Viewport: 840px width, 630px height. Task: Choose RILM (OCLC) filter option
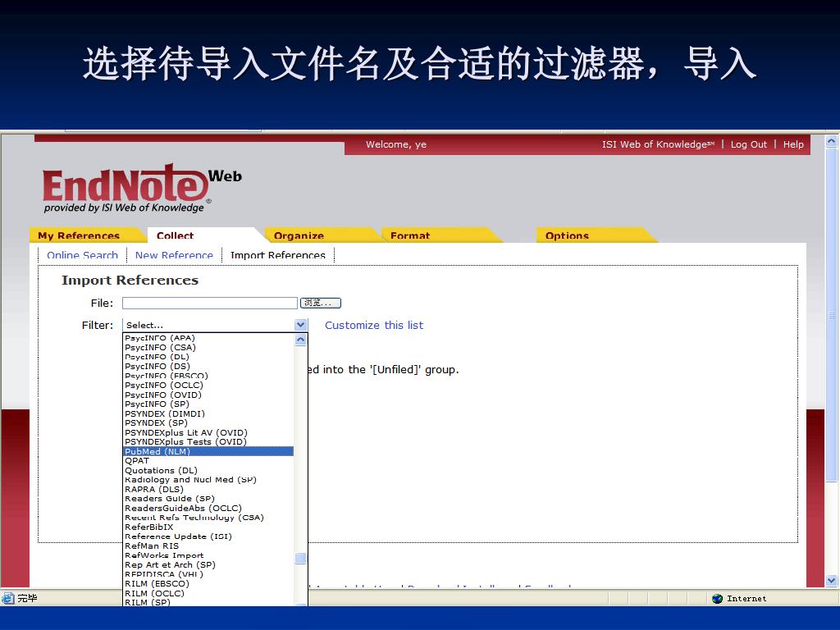point(208,593)
